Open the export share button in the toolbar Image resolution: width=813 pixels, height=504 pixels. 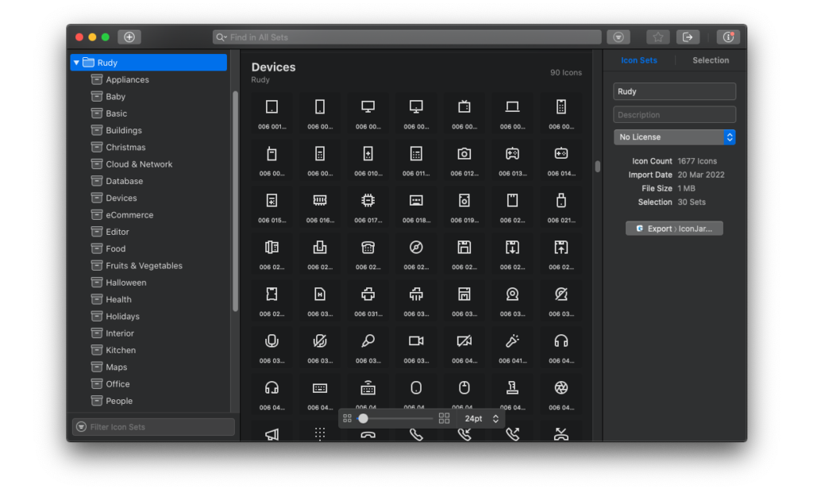click(x=688, y=37)
